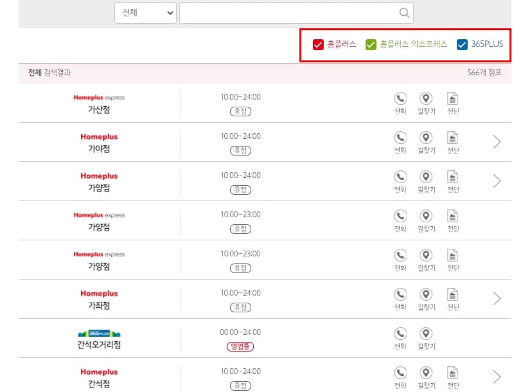Get directions to Homeplus 가양점 (10:00~24:00)
Viewport: 532px width, 392px height.
(426, 177)
